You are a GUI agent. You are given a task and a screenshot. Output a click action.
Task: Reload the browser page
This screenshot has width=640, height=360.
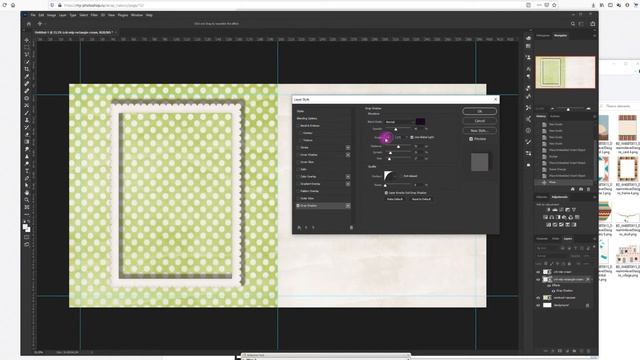click(5, 5)
